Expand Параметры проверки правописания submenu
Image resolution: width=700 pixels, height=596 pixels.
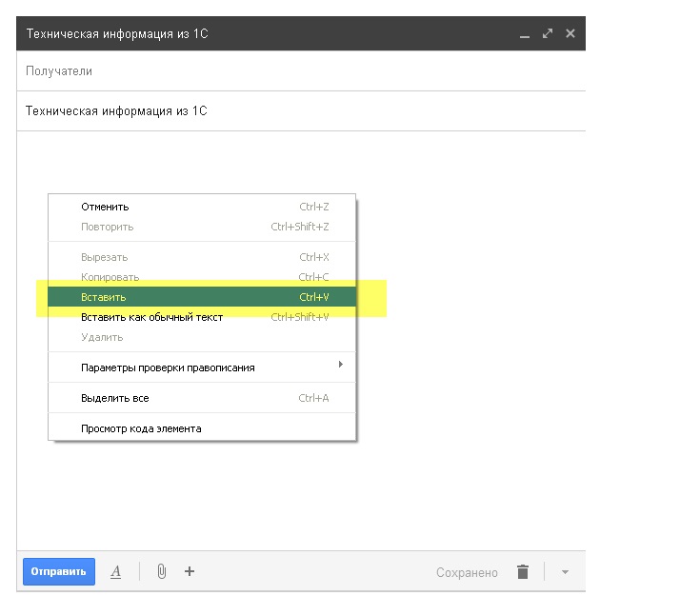pyautogui.click(x=202, y=368)
